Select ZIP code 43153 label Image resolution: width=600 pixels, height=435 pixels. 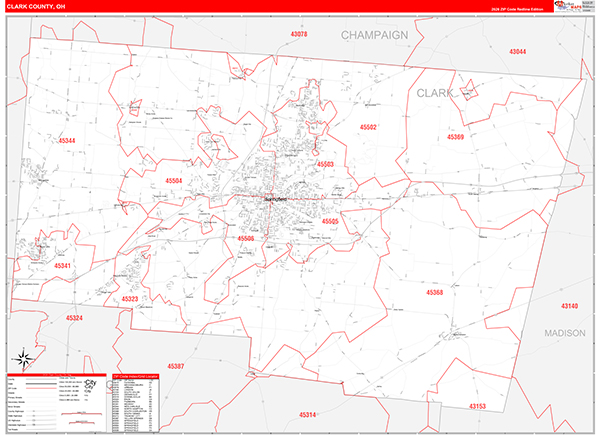[478, 406]
